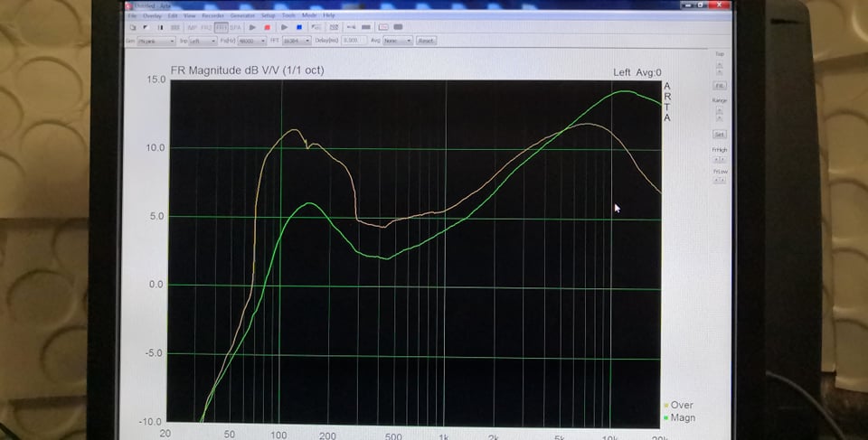Open the Gen signal type dropdown
The width and height of the screenshot is (868, 440).
[157, 41]
